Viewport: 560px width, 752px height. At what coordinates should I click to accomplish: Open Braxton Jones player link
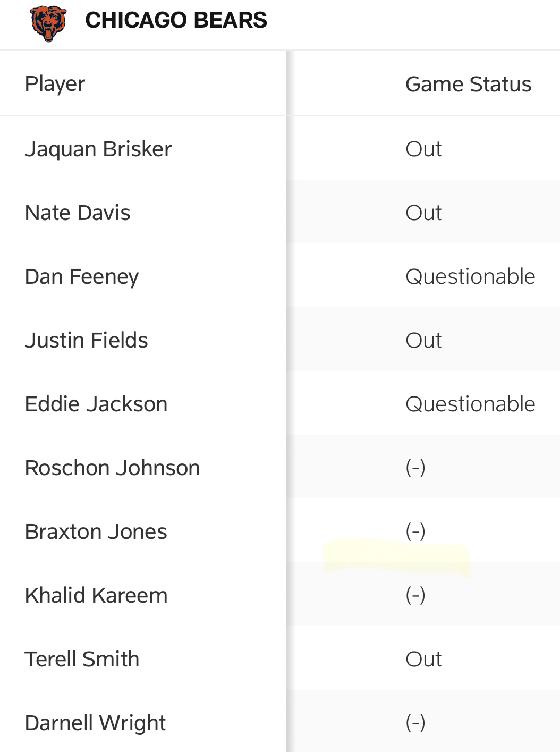[x=96, y=531]
